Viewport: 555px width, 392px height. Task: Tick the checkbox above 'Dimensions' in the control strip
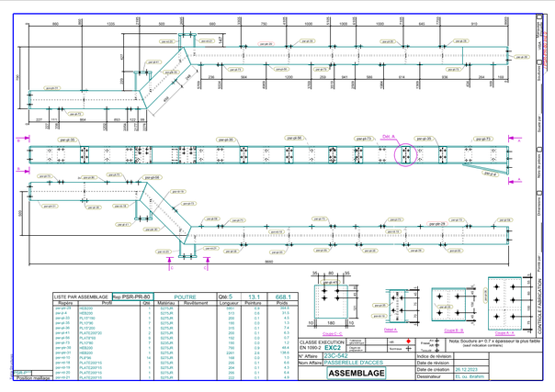pos(539,194)
